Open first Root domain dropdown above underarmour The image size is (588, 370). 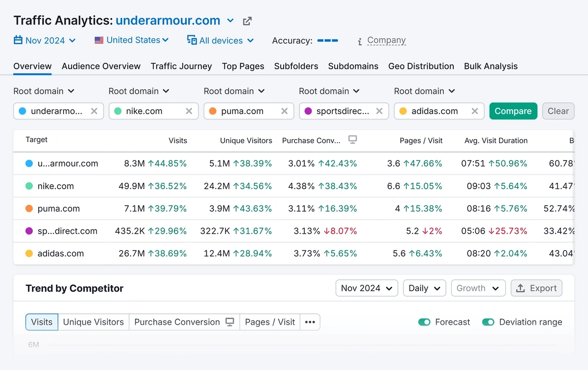click(44, 91)
